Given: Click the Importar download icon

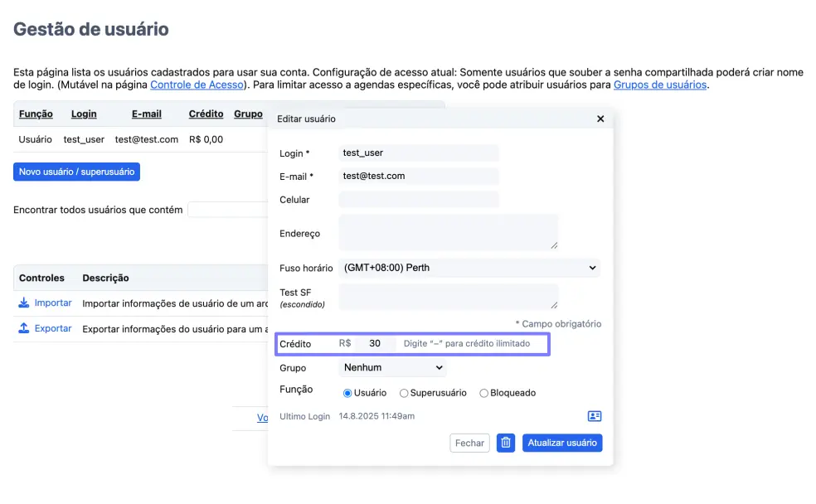Looking at the screenshot, I should (x=24, y=303).
